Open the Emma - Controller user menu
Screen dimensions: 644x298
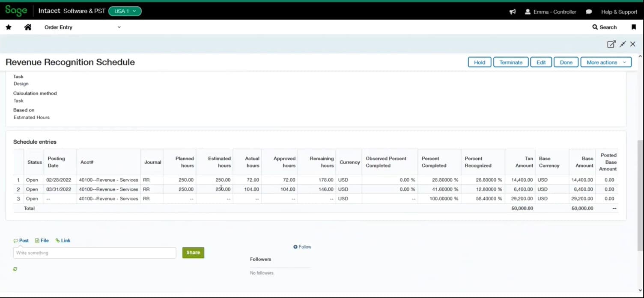pos(550,12)
